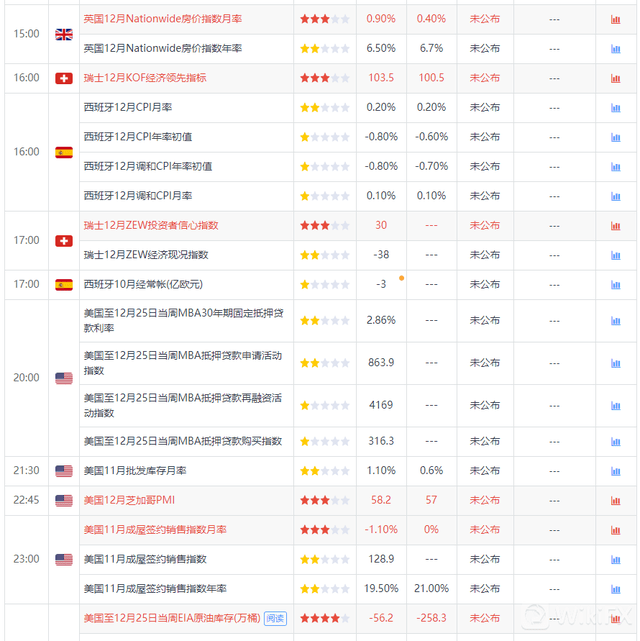The width and height of the screenshot is (640, 641).
Task: Click the Spain flag beside 西班牙10月经常帐
Action: [x=64, y=285]
